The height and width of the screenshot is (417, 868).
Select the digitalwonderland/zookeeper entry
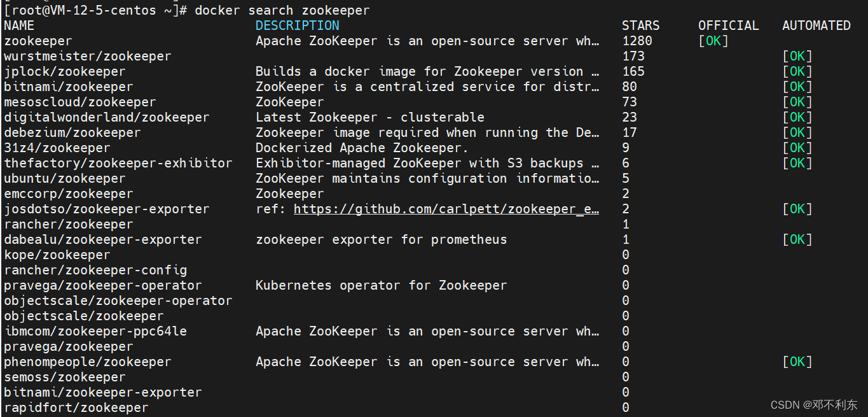pos(106,117)
